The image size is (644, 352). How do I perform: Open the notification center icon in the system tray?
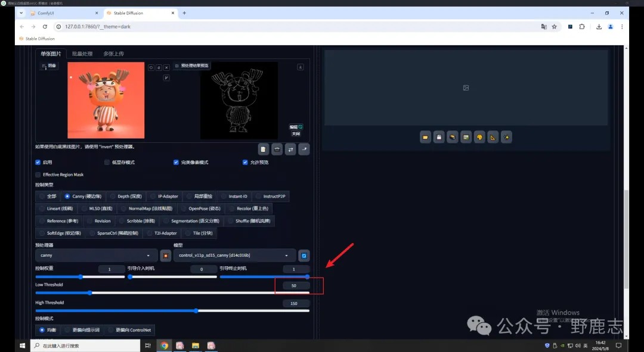point(618,345)
